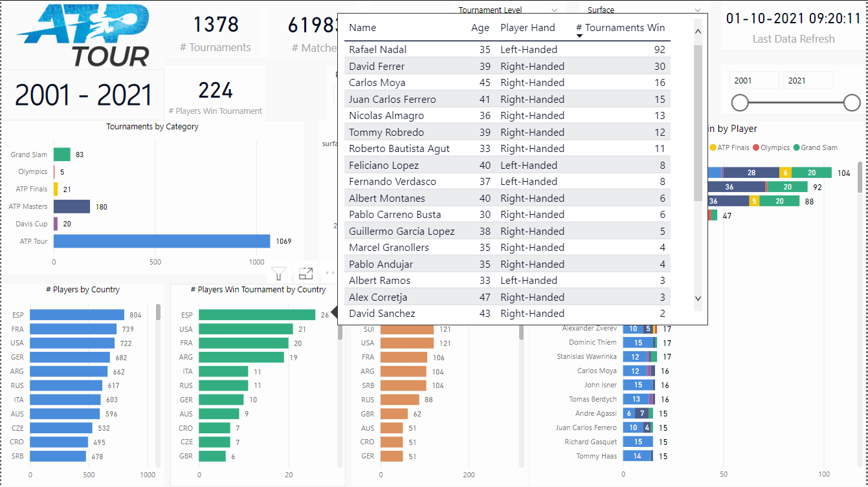868x487 pixels.
Task: Click the filter funnel icon above the country chart
Action: pyautogui.click(x=278, y=273)
